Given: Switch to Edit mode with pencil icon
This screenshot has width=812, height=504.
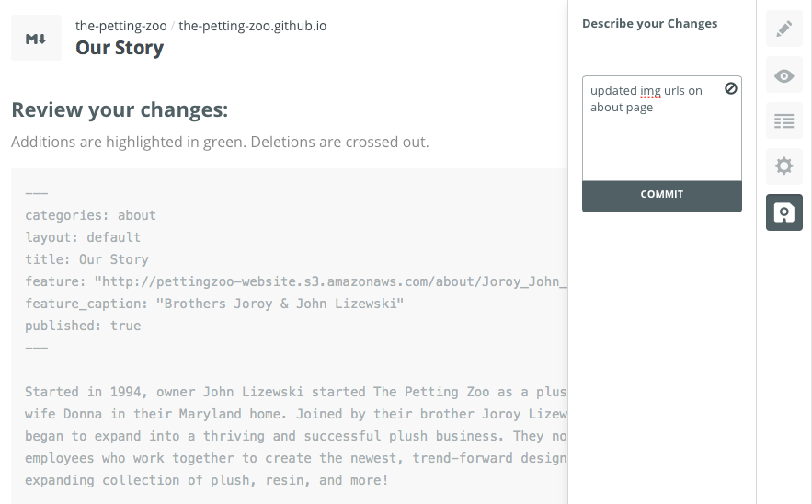Looking at the screenshot, I should (x=783, y=29).
